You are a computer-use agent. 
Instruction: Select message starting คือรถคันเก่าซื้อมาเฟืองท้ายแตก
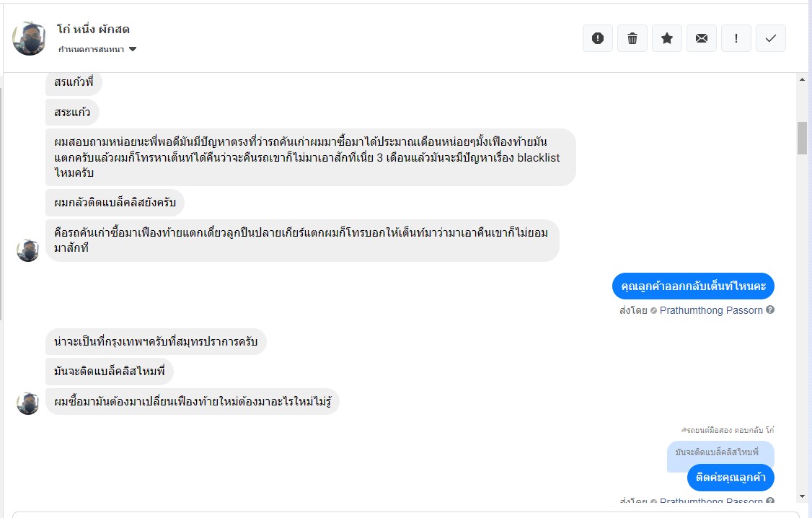[302, 240]
